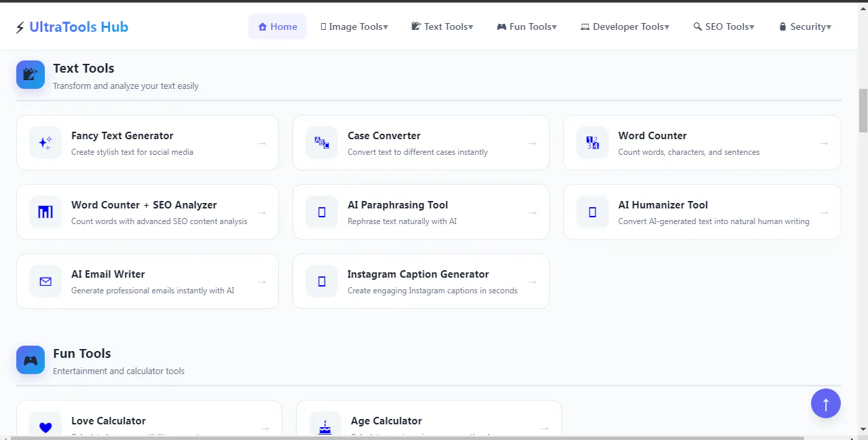Click the Word Counter 1234 icon
This screenshot has height=440, width=868.
tap(592, 143)
